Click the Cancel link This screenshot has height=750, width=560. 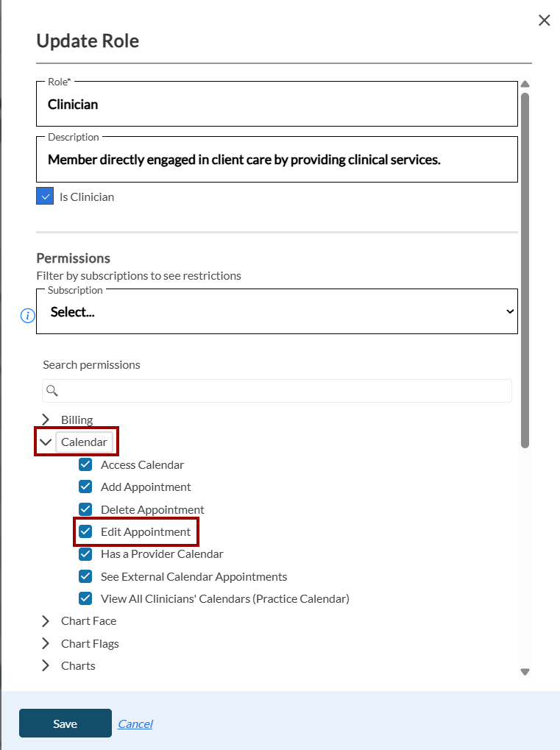point(135,724)
